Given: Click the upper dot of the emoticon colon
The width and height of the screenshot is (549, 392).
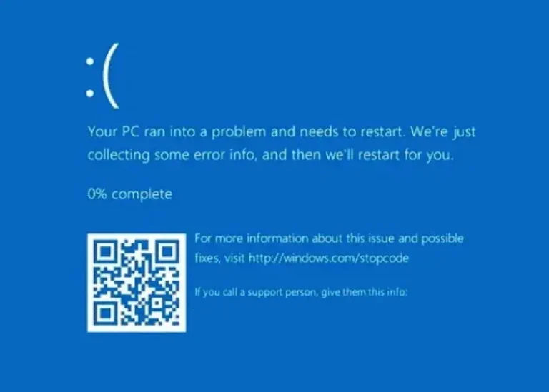Looking at the screenshot, I should point(90,61).
